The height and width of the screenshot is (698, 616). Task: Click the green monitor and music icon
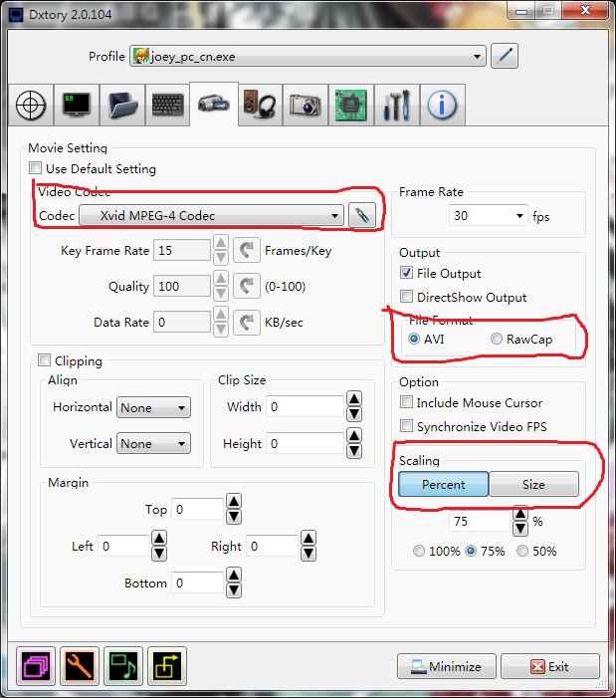click(x=123, y=666)
